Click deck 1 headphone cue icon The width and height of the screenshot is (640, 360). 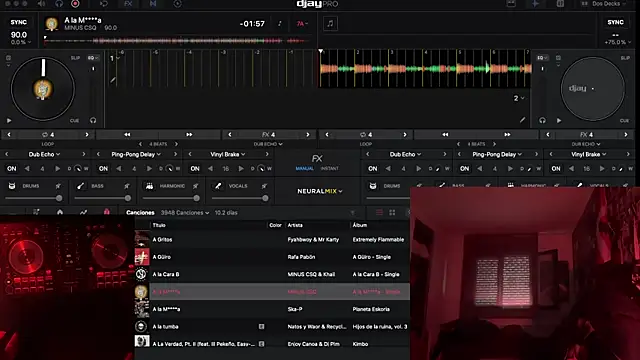pos(93,120)
